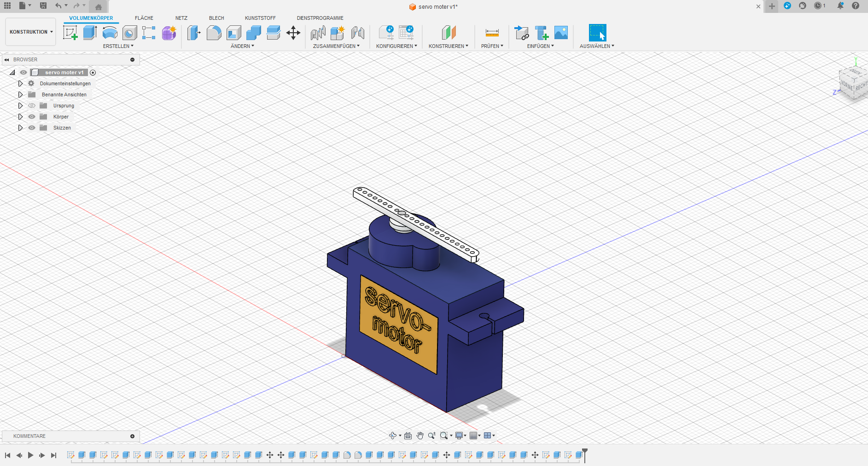
Task: Switch to the BLECH tab
Action: pyautogui.click(x=216, y=18)
